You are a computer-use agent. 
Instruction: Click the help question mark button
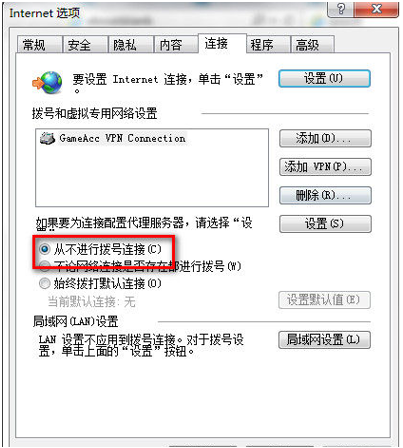[340, 9]
